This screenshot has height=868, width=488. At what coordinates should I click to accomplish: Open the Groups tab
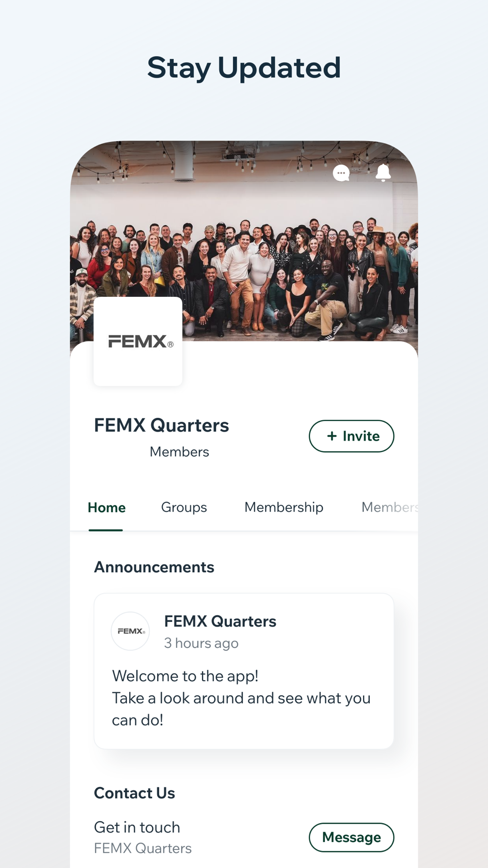(x=184, y=507)
